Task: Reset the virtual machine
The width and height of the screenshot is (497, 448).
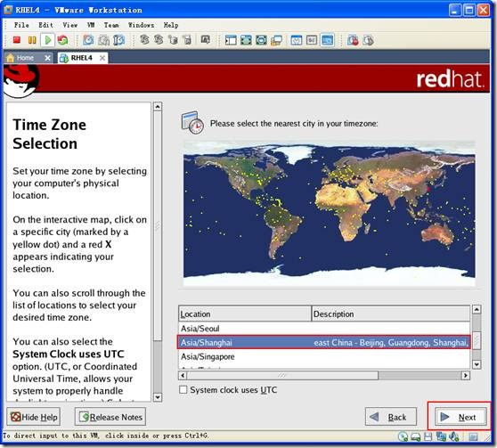Action: [x=62, y=40]
